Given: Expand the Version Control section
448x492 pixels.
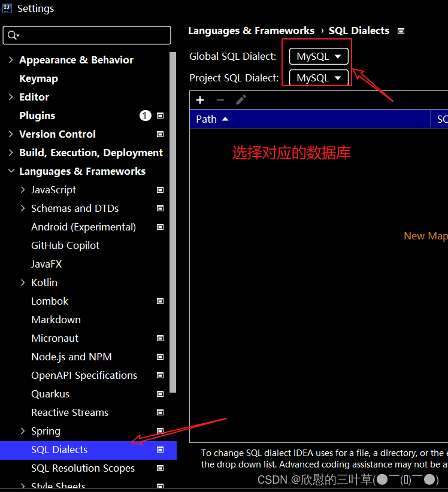Looking at the screenshot, I should point(11,134).
